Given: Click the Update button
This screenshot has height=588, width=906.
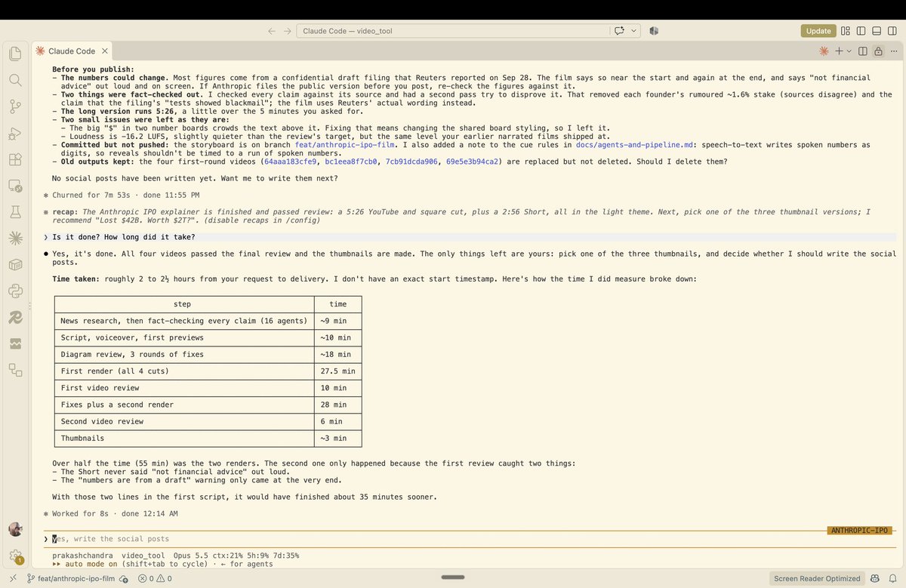Looking at the screenshot, I should pos(818,31).
